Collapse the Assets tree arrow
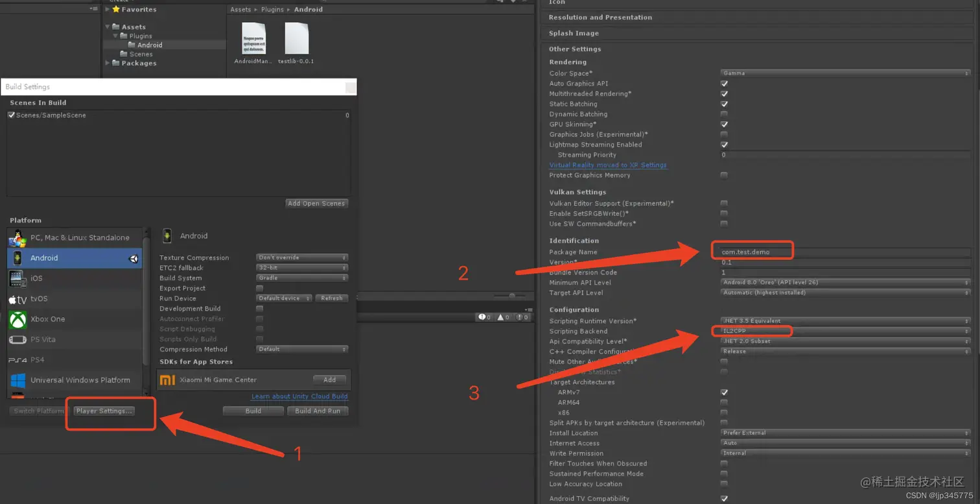Screen dimensions: 980x504 (108, 27)
